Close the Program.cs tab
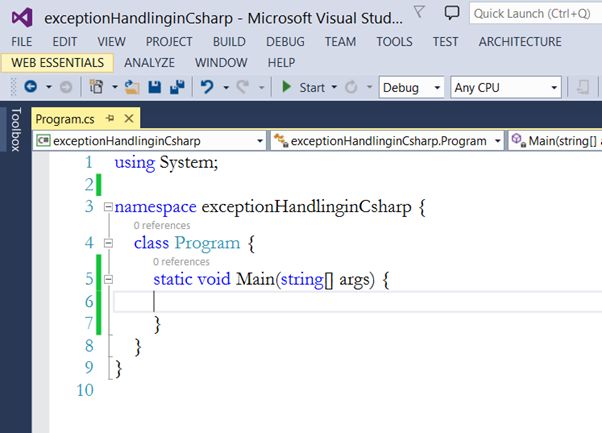The image size is (602, 433). 129,119
